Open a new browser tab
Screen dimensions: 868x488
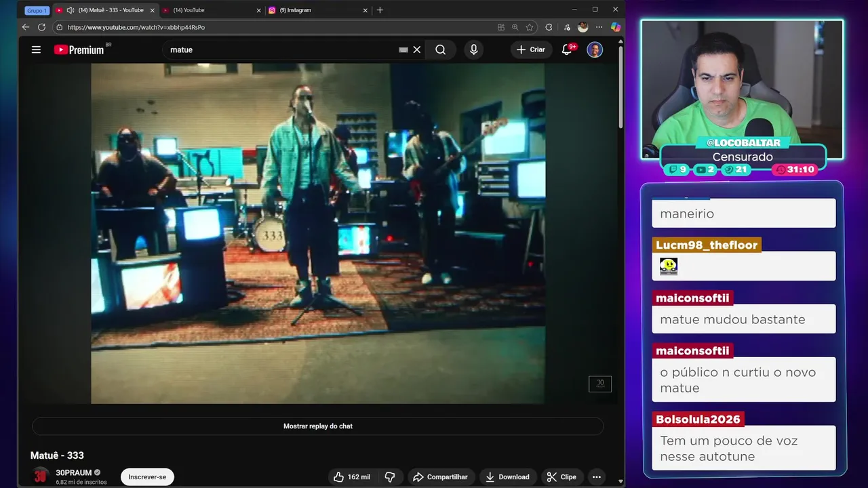(x=380, y=10)
